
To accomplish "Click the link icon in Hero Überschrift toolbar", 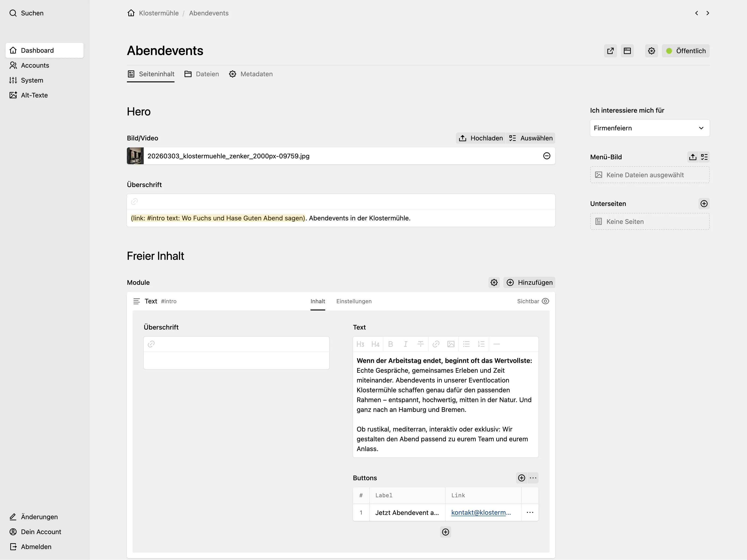I will (x=134, y=202).
